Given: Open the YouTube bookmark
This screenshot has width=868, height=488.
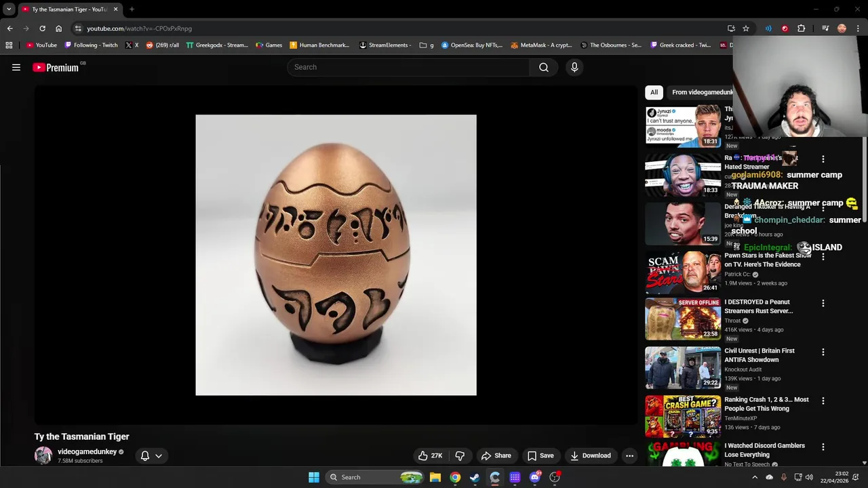Looking at the screenshot, I should coord(41,45).
